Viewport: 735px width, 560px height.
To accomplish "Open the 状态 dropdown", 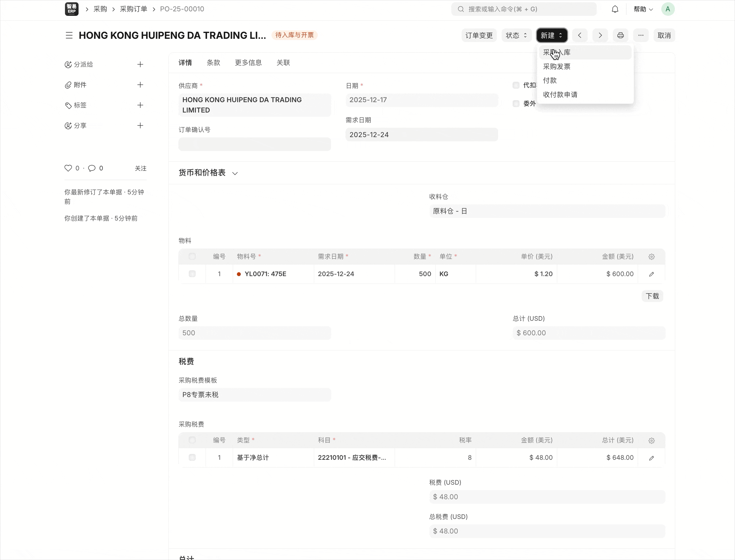I will (x=516, y=35).
